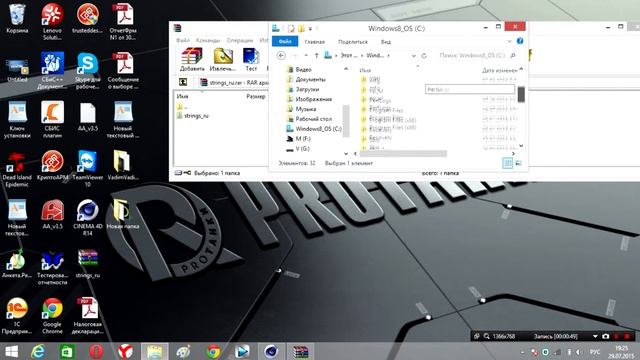The width and height of the screenshot is (640, 360).
Task: Open WinRAR Файл menu
Action: coord(183,40)
